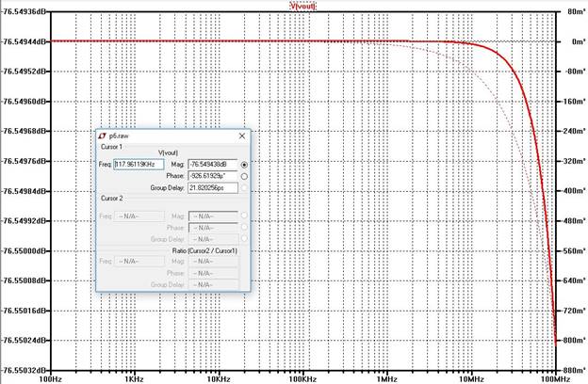Screen dimensions: 588x384
Task: Click the Cursor 2 Mag field
Action: (213, 216)
